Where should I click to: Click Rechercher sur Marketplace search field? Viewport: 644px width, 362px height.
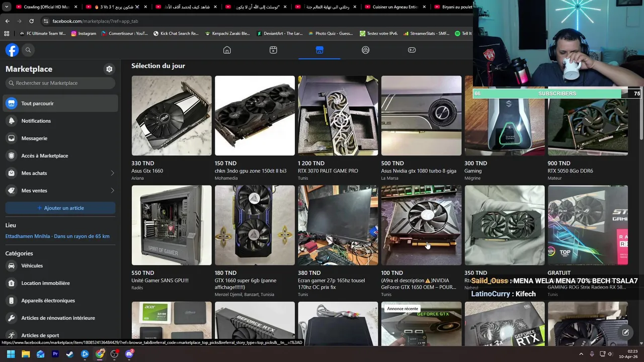tap(60, 83)
